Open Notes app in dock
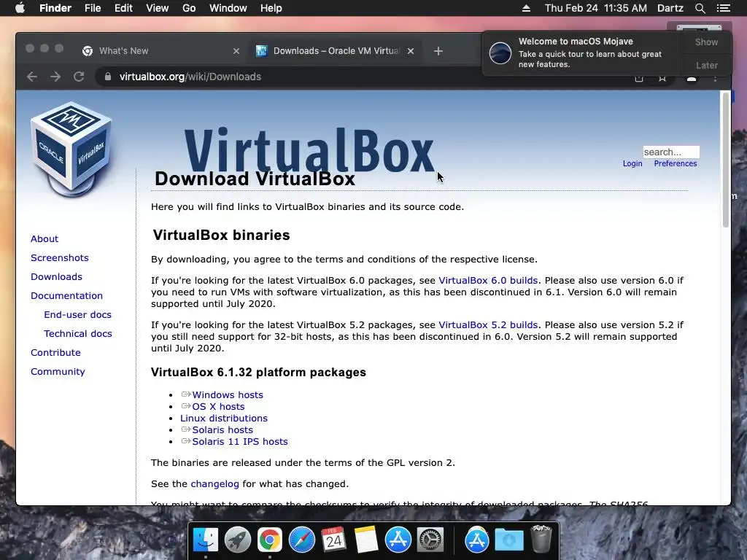747x560 pixels. pyautogui.click(x=366, y=540)
